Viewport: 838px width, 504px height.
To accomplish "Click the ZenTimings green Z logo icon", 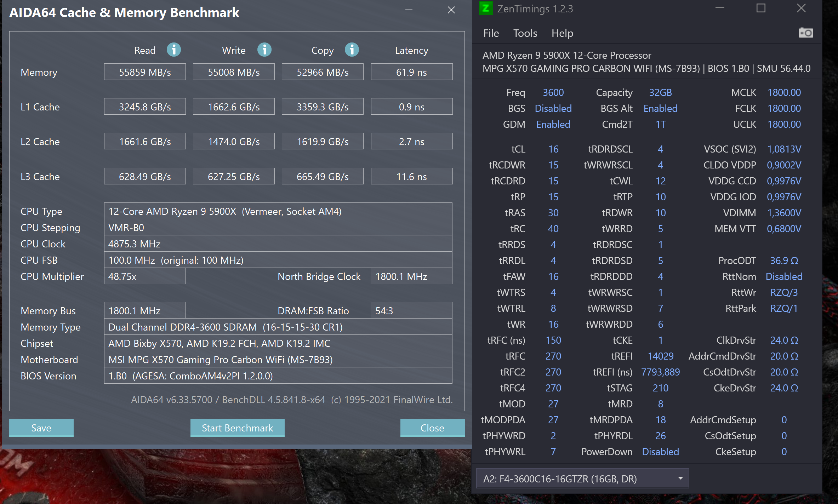I will (x=486, y=8).
